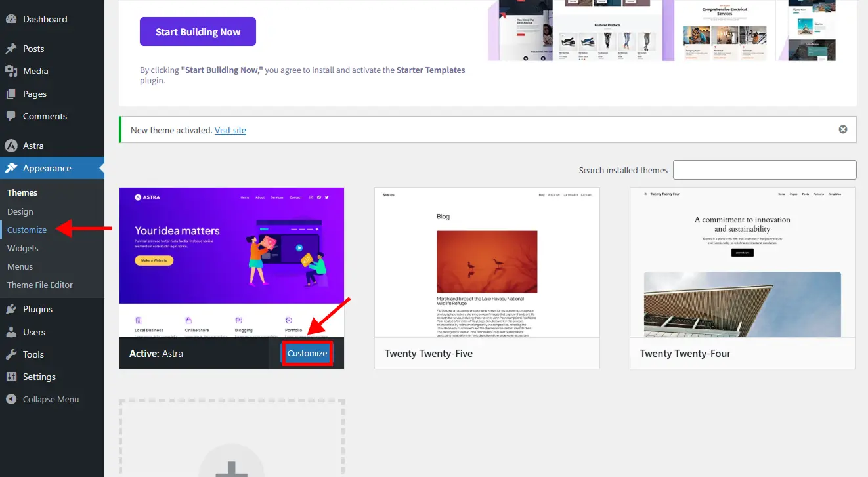Click the Astra logo icon in sidebar
The image size is (868, 477).
[x=11, y=146]
